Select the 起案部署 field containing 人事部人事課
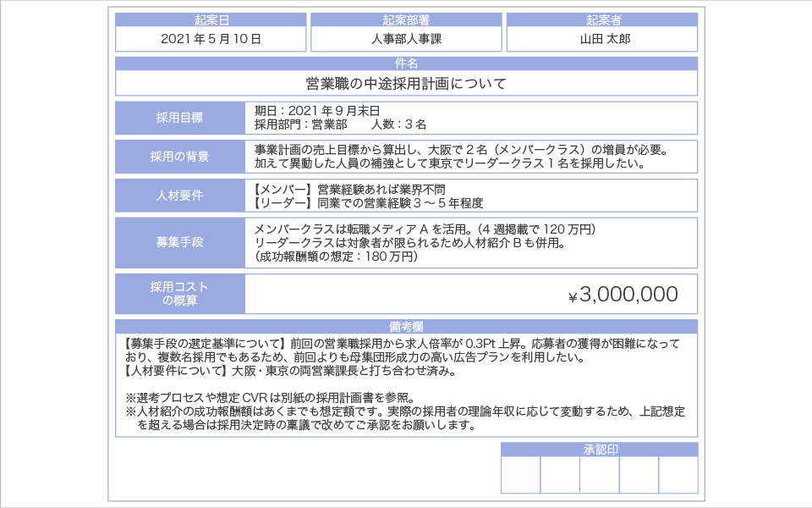Image resolution: width=812 pixels, height=508 pixels. click(x=406, y=39)
